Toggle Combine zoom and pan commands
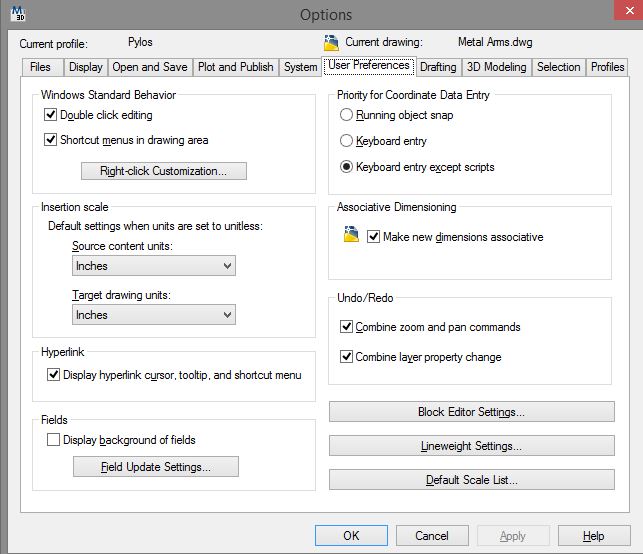This screenshot has width=643, height=554. 347,327
